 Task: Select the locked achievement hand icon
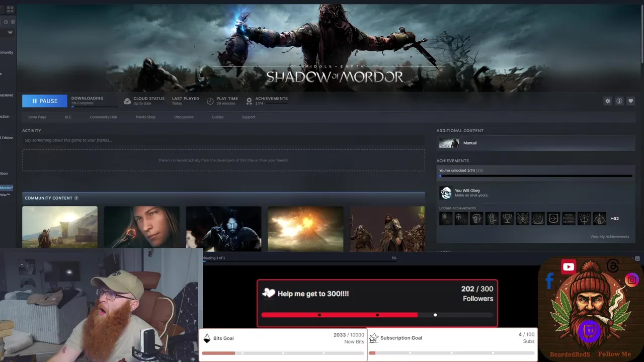(x=492, y=219)
